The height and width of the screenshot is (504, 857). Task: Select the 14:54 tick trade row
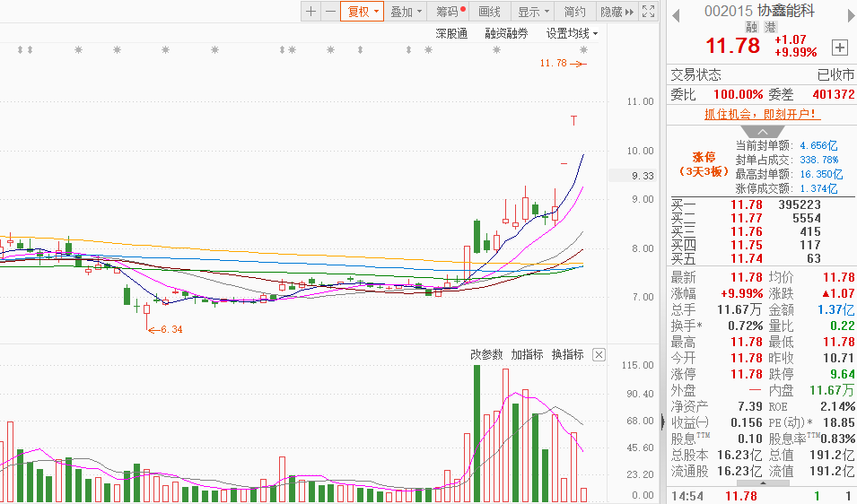point(762,496)
